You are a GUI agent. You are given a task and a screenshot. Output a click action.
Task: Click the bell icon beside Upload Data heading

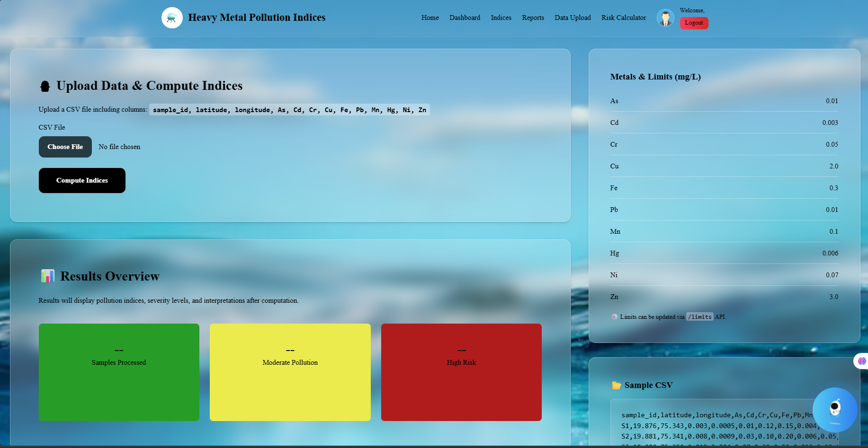click(45, 86)
